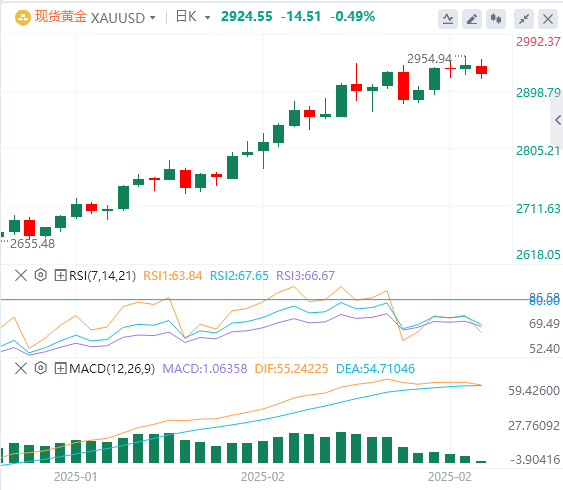563x490 pixels.
Task: Click the 69.49 RSI axis label
Action: (544, 324)
